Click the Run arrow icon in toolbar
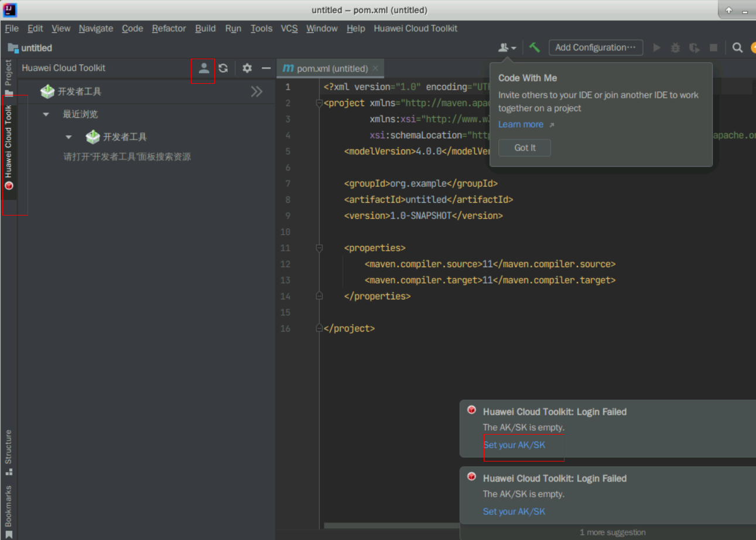This screenshot has height=540, width=756. [656, 47]
